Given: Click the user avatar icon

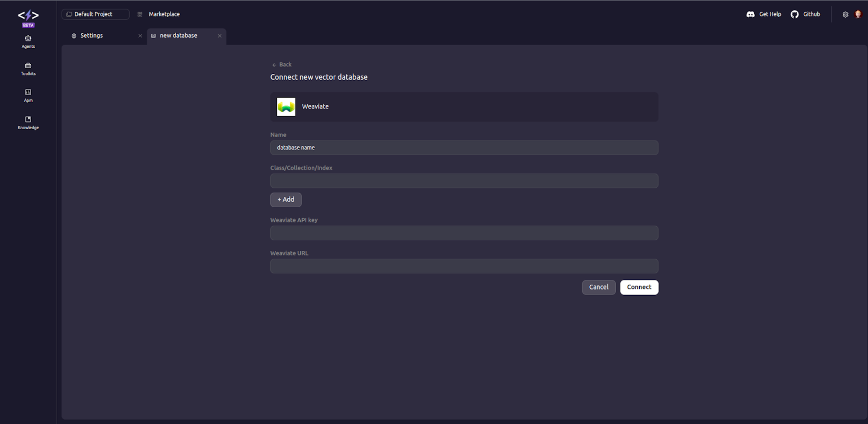Looking at the screenshot, I should (x=858, y=14).
